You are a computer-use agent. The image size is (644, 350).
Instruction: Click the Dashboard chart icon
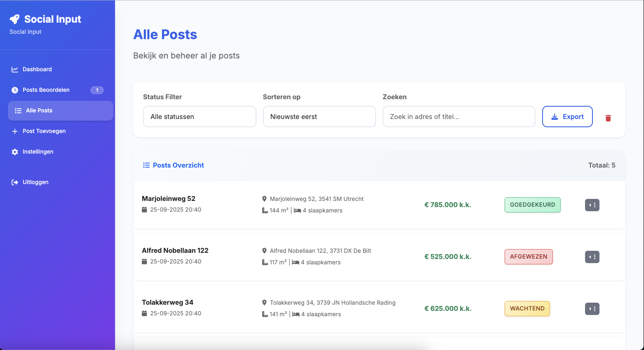15,70
